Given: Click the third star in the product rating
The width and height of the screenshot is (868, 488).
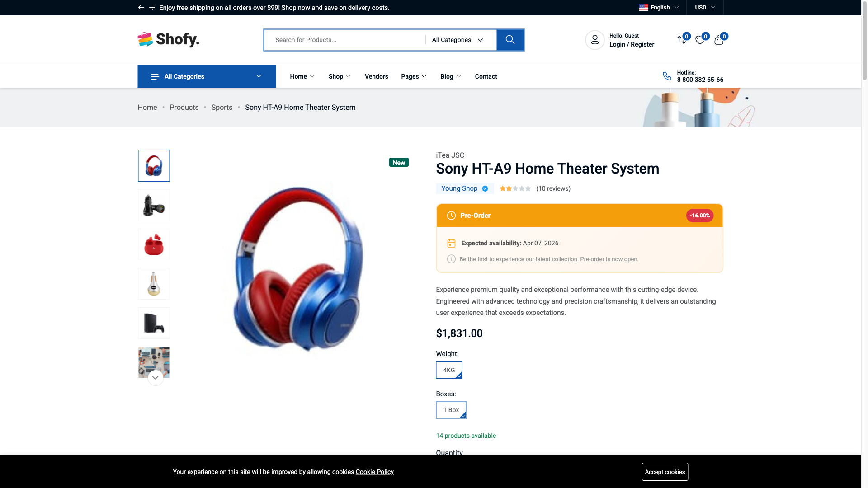Looking at the screenshot, I should click(515, 188).
